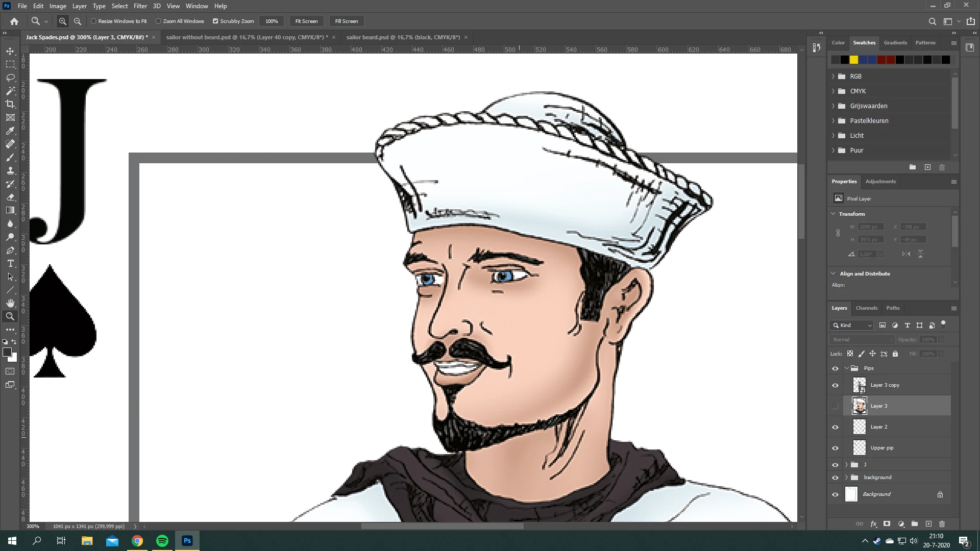Open the Kind filter dropdown
The width and height of the screenshot is (980, 551).
click(852, 325)
